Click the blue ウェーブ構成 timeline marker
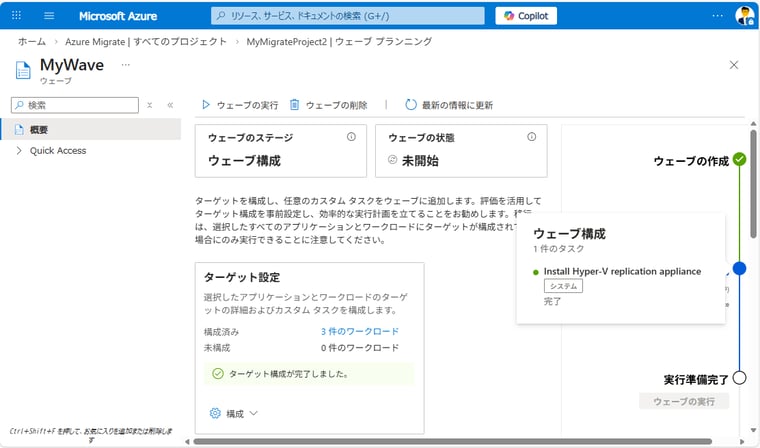 (739, 268)
